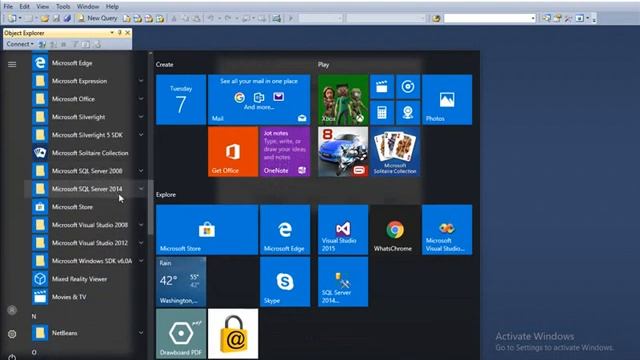This screenshot has height=360, width=640.
Task: Expand the Microsoft Visual Studio 2008 folder
Action: tap(141, 225)
